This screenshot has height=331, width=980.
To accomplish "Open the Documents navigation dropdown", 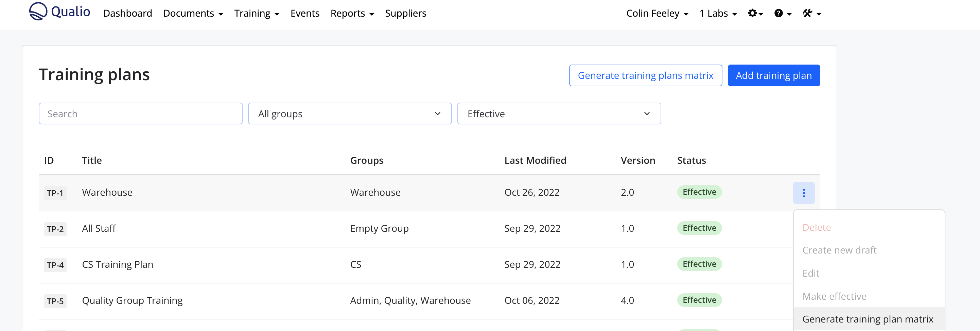I will [x=193, y=13].
